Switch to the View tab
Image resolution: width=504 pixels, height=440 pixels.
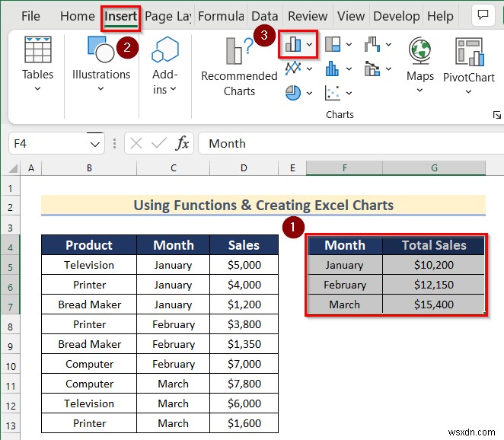pyautogui.click(x=351, y=16)
